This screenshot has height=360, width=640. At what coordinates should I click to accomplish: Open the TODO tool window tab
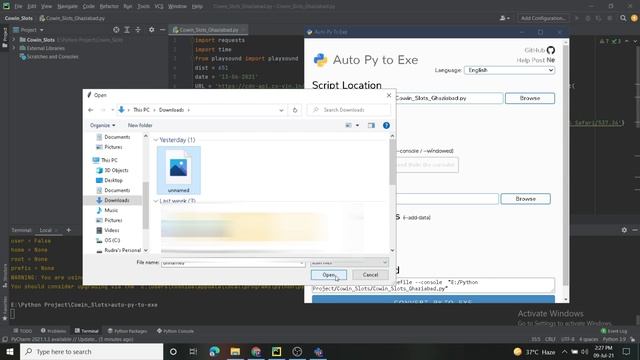(23, 331)
